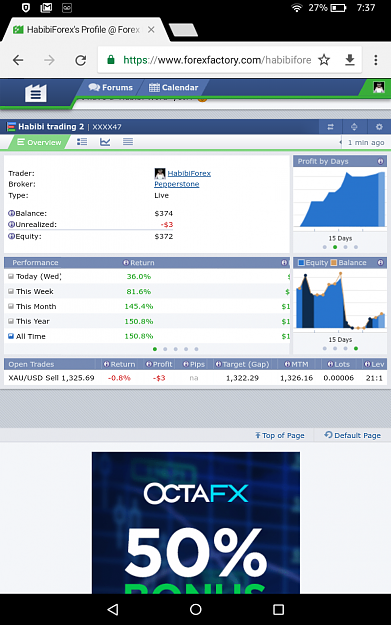Click info icon beside MTM column

tap(287, 364)
